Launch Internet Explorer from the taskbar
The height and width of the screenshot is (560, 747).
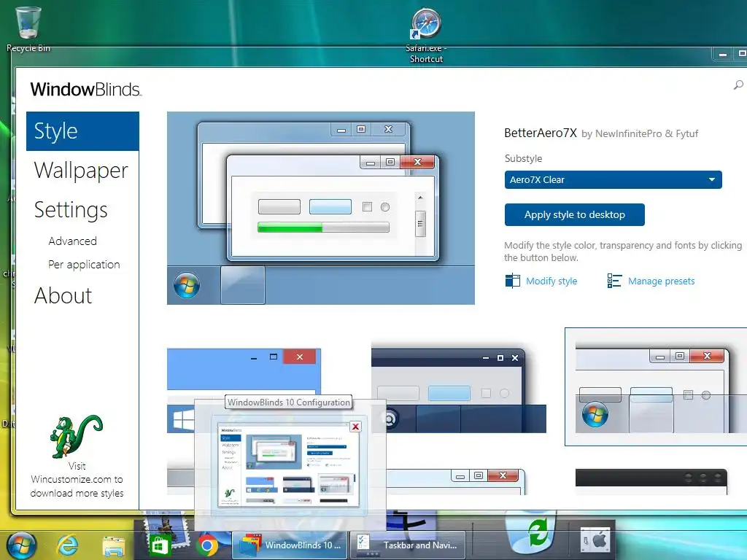[67, 545]
